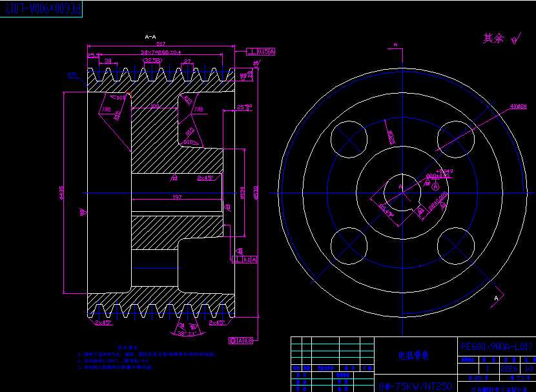Click the 75KW/HT250 material text
536x392 pixels.
pos(416,387)
